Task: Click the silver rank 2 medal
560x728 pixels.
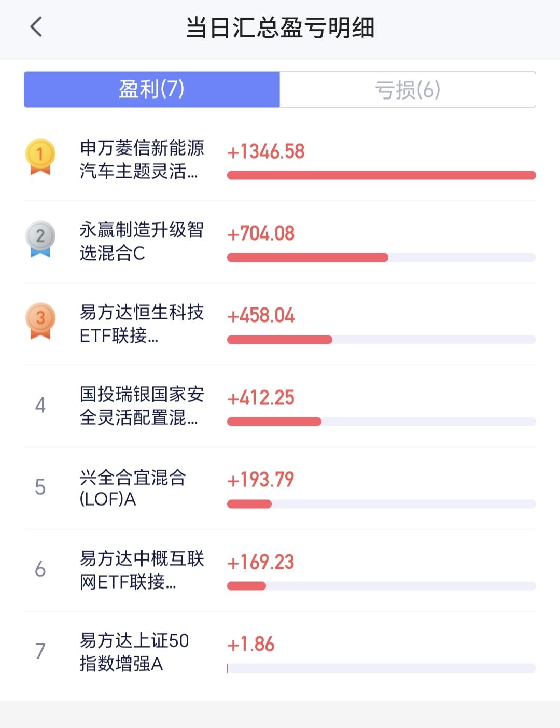Action: (40, 239)
